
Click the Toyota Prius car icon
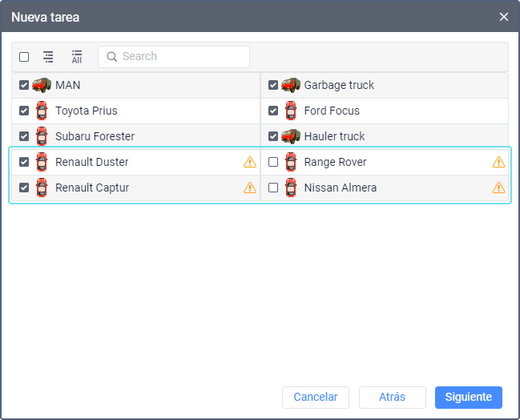click(42, 111)
